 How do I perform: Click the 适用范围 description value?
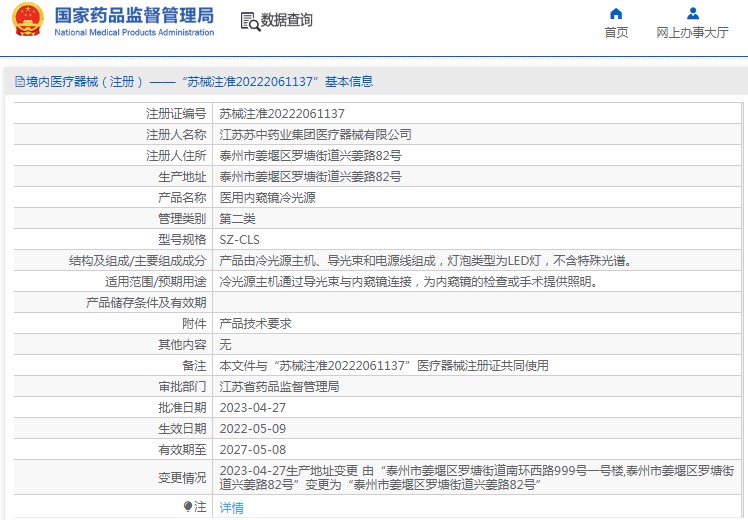(x=411, y=281)
